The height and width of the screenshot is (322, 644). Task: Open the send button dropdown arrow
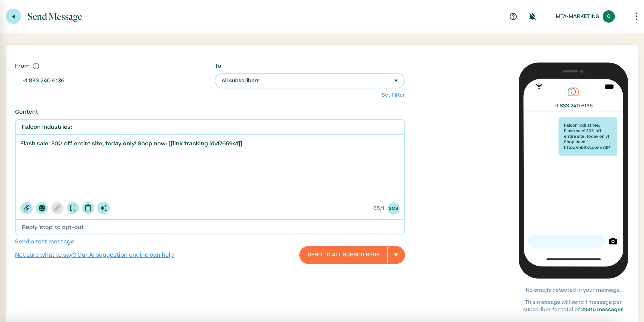[x=396, y=255]
